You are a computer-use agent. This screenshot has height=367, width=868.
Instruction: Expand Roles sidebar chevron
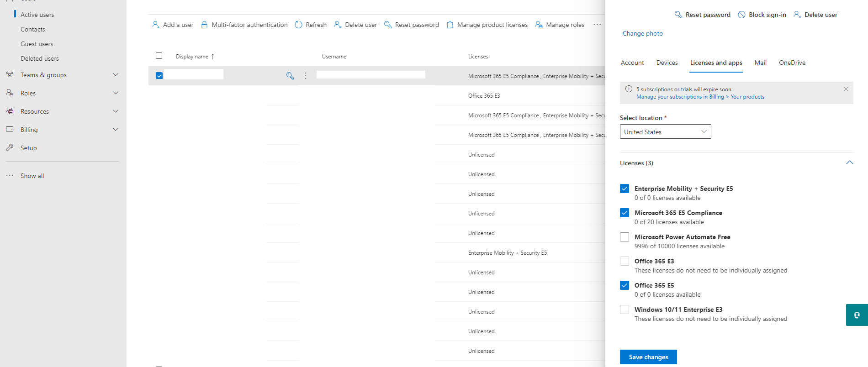[116, 93]
